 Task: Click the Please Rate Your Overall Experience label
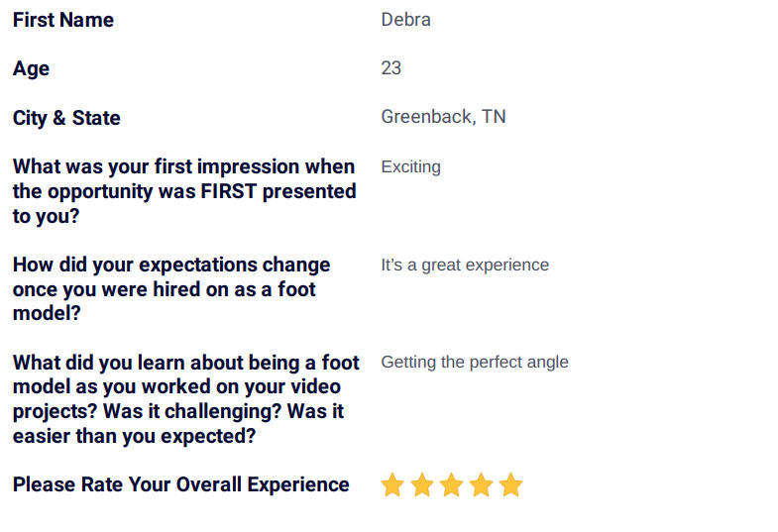pyautogui.click(x=180, y=484)
